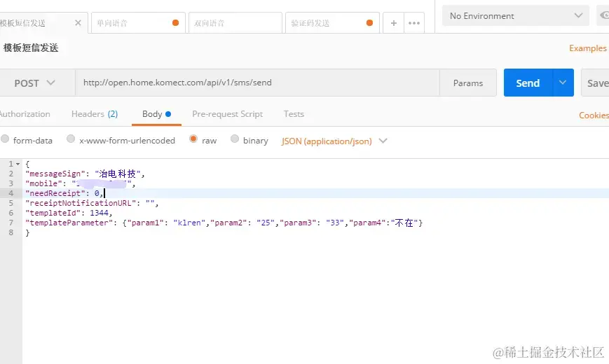Click the environment quick look eye icon

[x=604, y=15]
